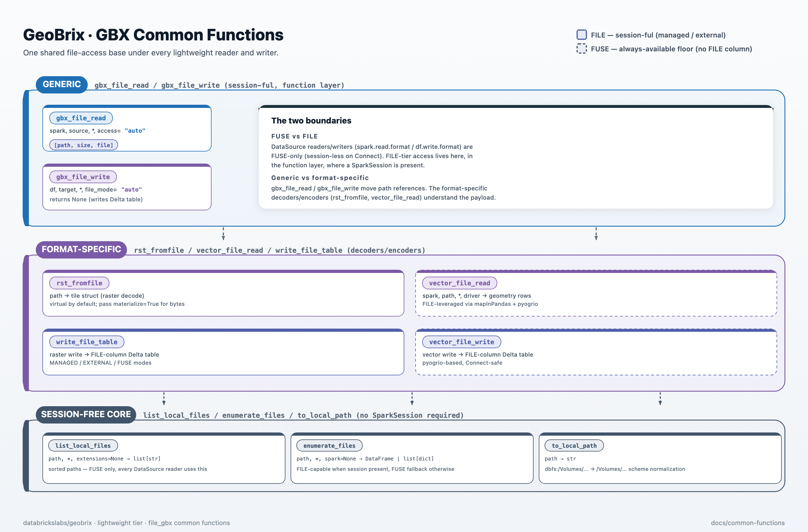Image resolution: width=808 pixels, height=532 pixels.
Task: Click the rst_fromfile function pill
Action: [79, 283]
